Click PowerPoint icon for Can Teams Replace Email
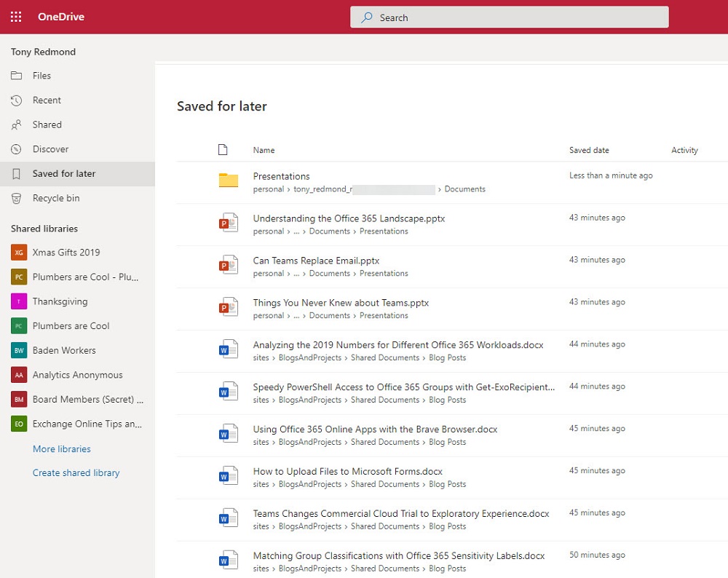The image size is (728, 578). coord(229,265)
